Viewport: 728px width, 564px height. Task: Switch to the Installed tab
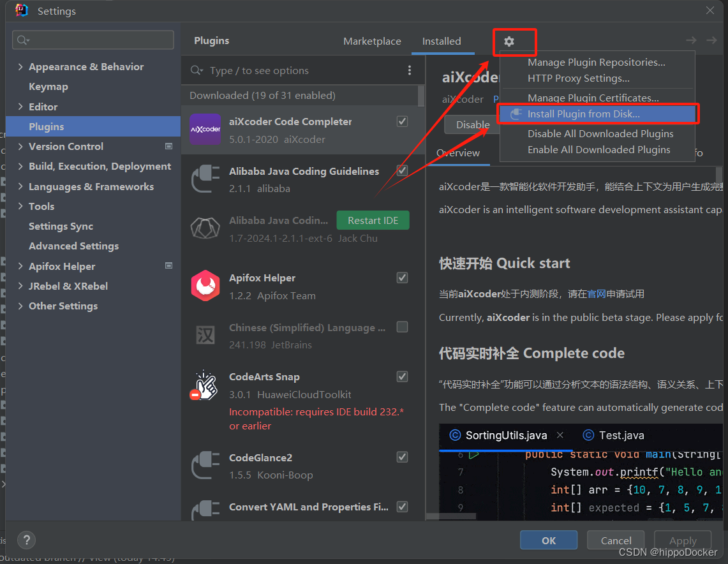pos(442,41)
